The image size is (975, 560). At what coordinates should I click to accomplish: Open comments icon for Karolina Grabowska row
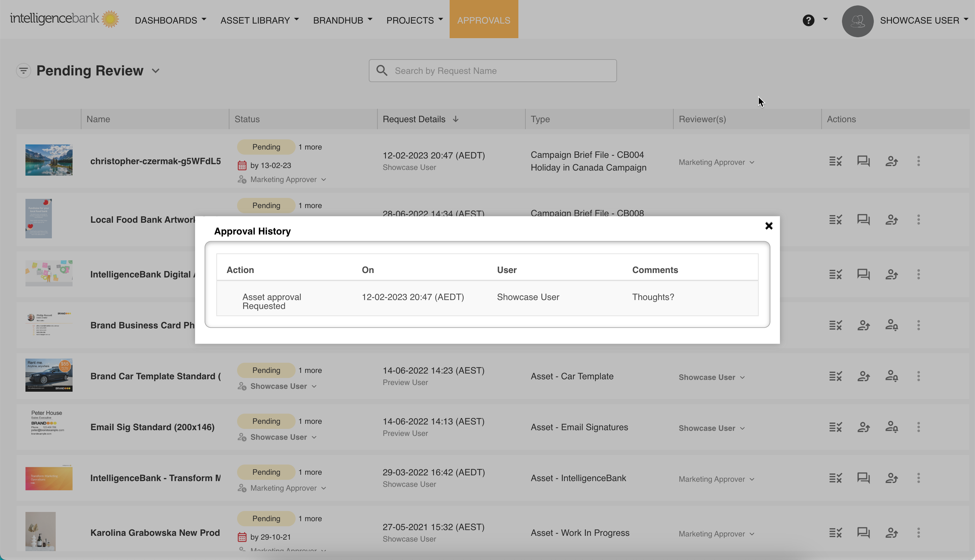pos(863,533)
